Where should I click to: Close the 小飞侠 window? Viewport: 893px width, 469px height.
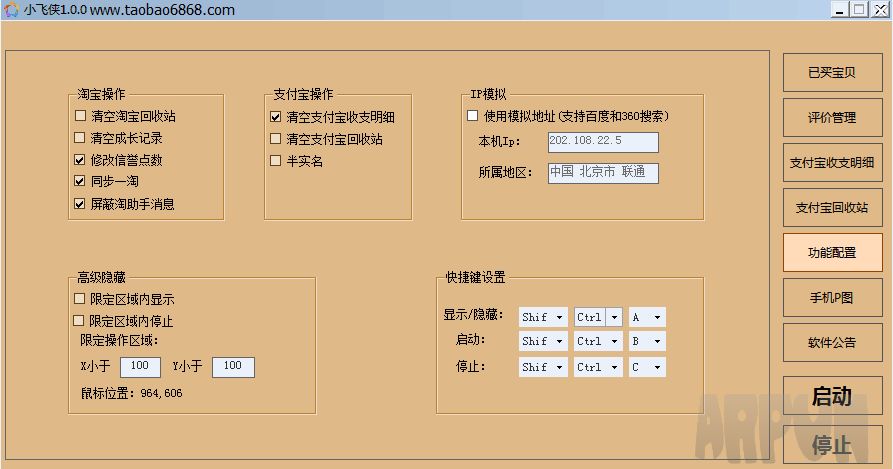[880, 9]
